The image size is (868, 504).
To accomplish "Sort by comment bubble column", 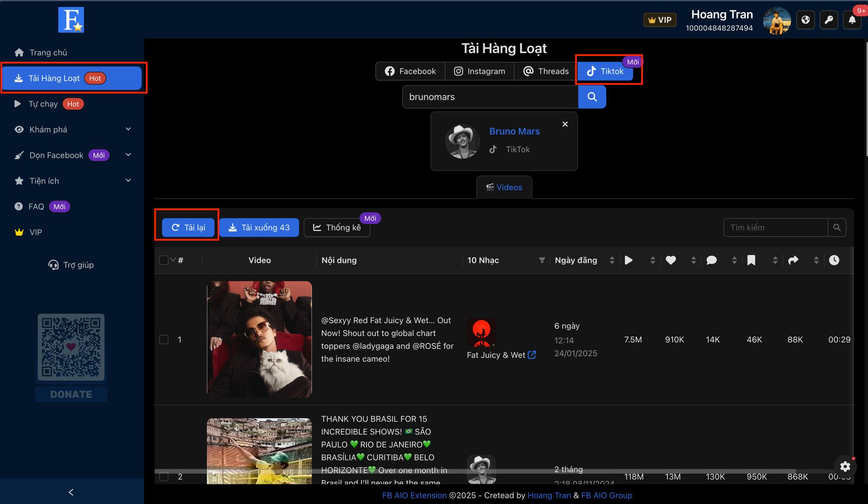I will [712, 260].
